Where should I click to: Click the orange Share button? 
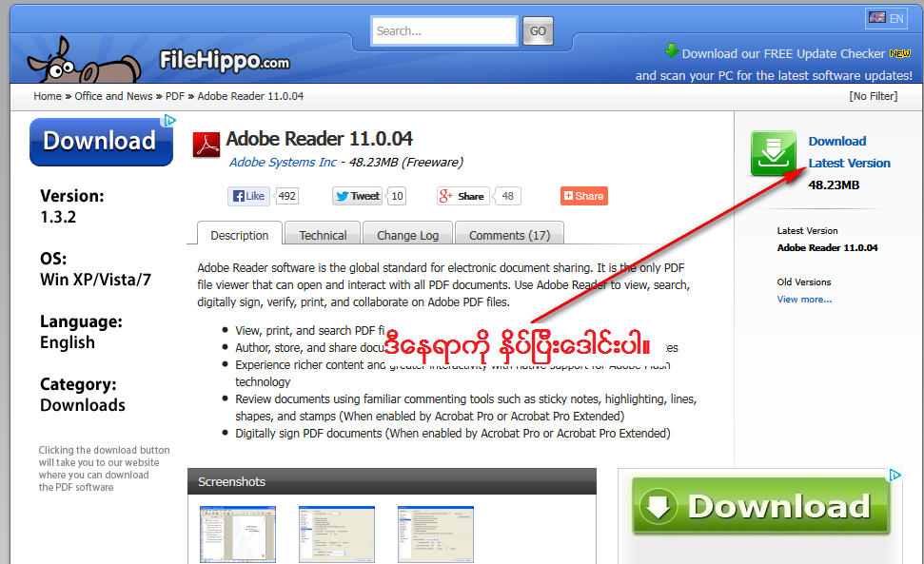coord(584,196)
